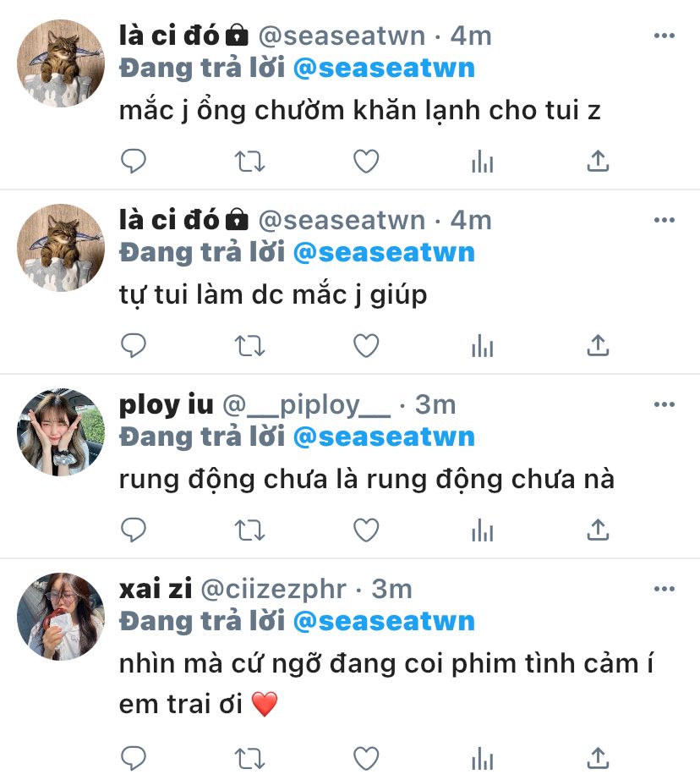
Task: Open more options menu on xai zi's tweet
Action: (x=664, y=589)
